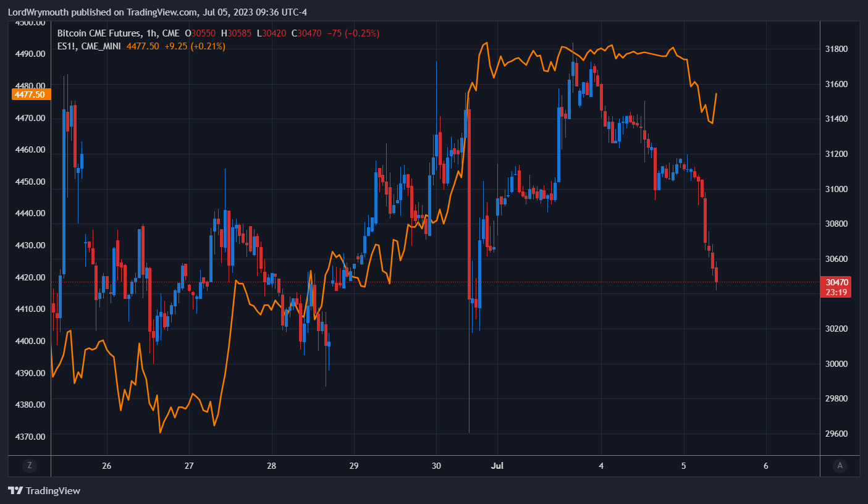Click the L30420 low value
Image resolution: width=868 pixels, height=504 pixels.
[x=271, y=33]
